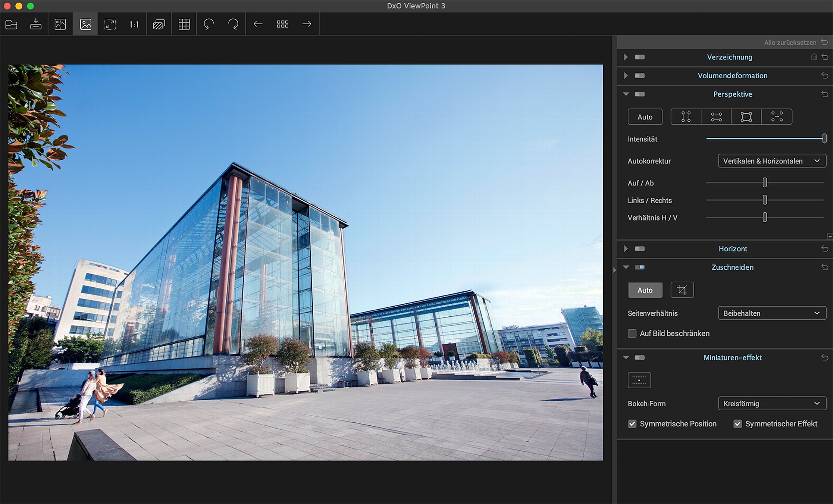Click the Perspektive section title
Image resolution: width=833 pixels, height=504 pixels.
coord(733,94)
